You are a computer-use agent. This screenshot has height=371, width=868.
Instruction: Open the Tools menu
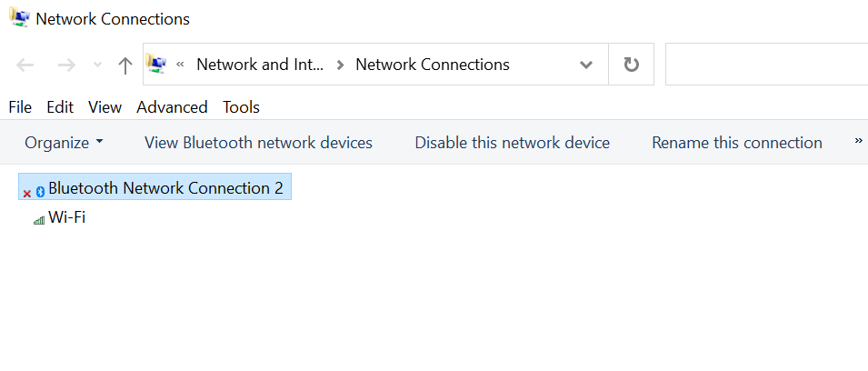(x=241, y=107)
